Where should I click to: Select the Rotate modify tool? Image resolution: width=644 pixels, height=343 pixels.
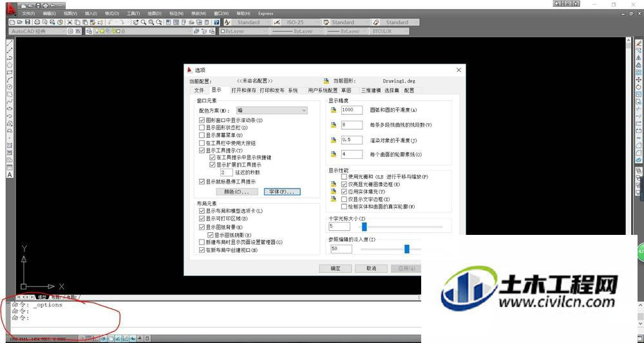pyautogui.click(x=639, y=87)
